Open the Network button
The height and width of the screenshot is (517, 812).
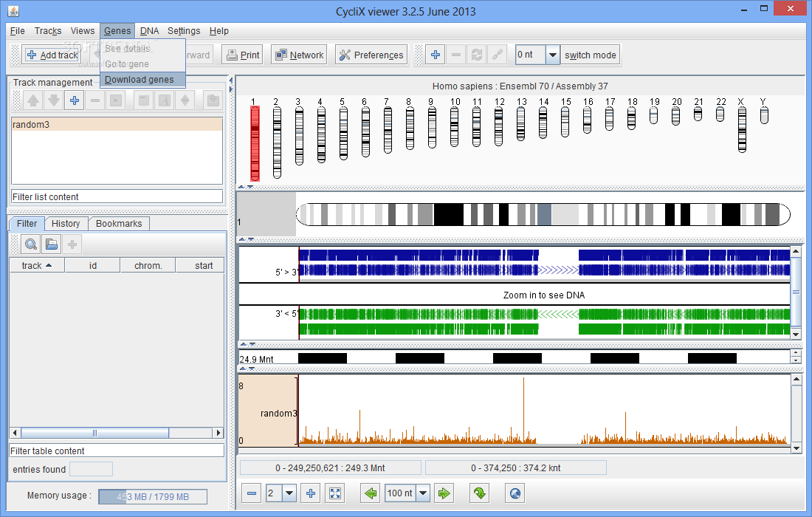(299, 55)
